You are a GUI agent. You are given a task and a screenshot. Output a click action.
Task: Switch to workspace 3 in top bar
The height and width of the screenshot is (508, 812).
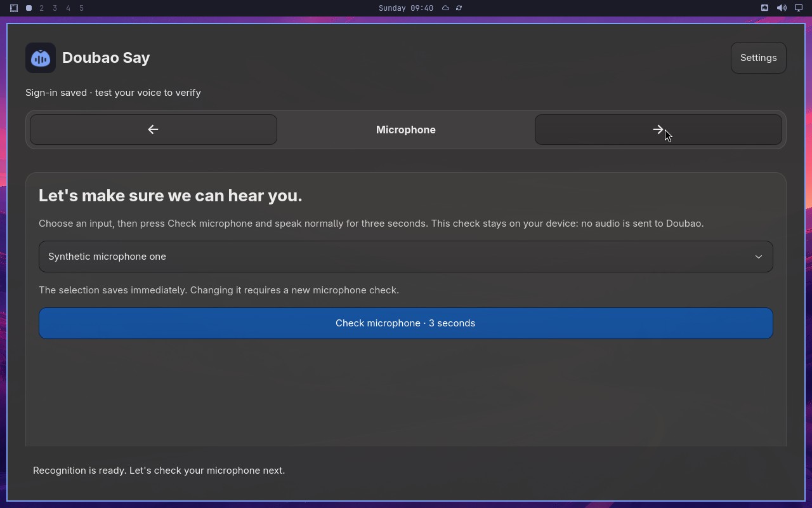(55, 8)
